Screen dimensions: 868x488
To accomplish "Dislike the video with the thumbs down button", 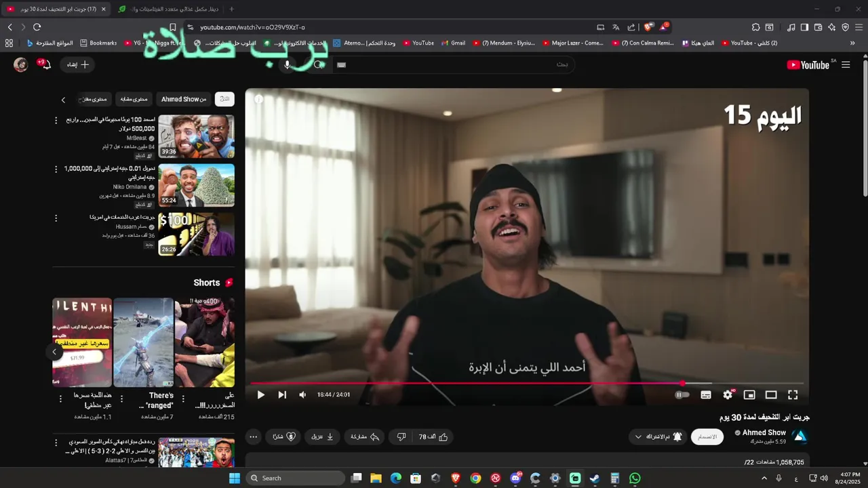I will [x=401, y=437].
